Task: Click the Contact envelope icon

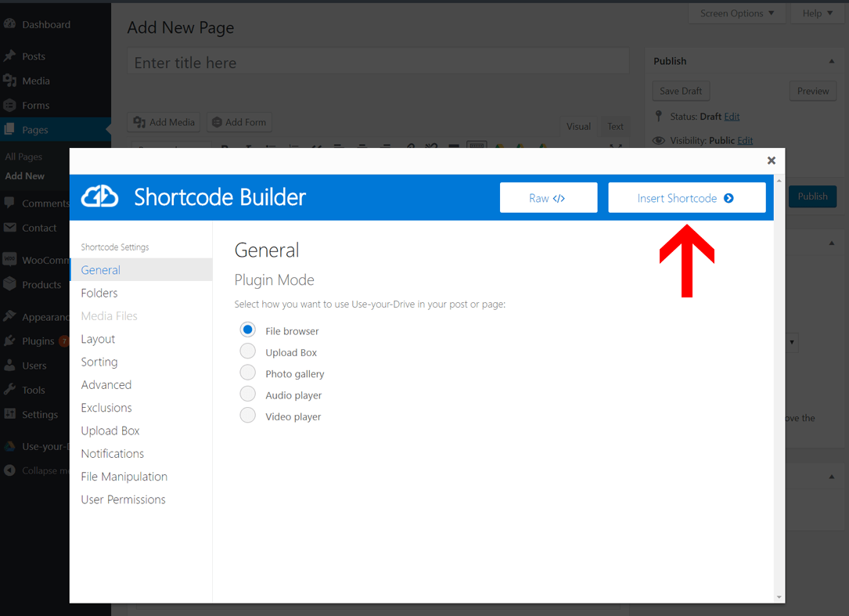Action: (x=9, y=228)
